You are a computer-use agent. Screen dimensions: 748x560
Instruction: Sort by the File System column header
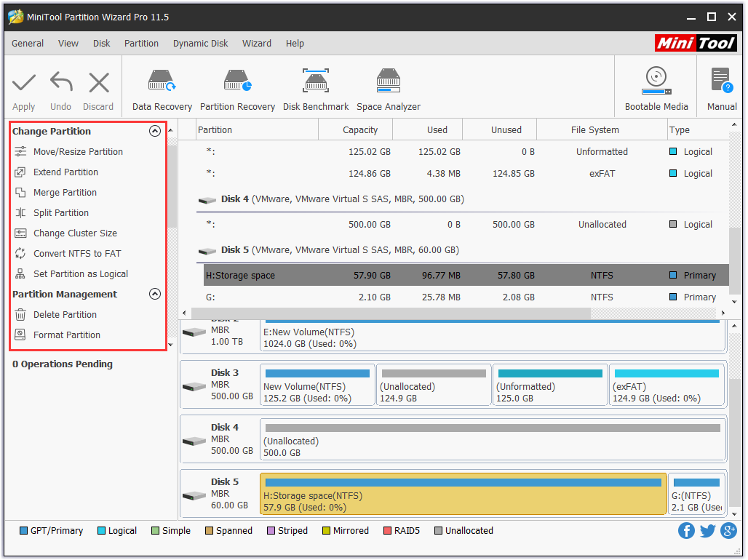(602, 129)
